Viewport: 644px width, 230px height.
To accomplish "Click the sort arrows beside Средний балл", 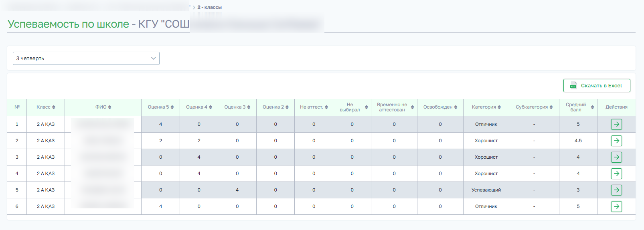I will click(592, 107).
